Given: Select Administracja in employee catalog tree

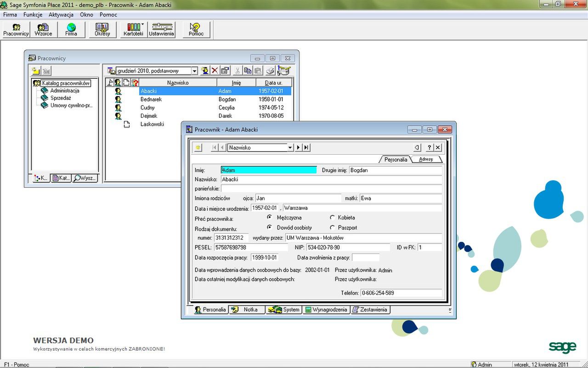Looking at the screenshot, I should (x=65, y=91).
